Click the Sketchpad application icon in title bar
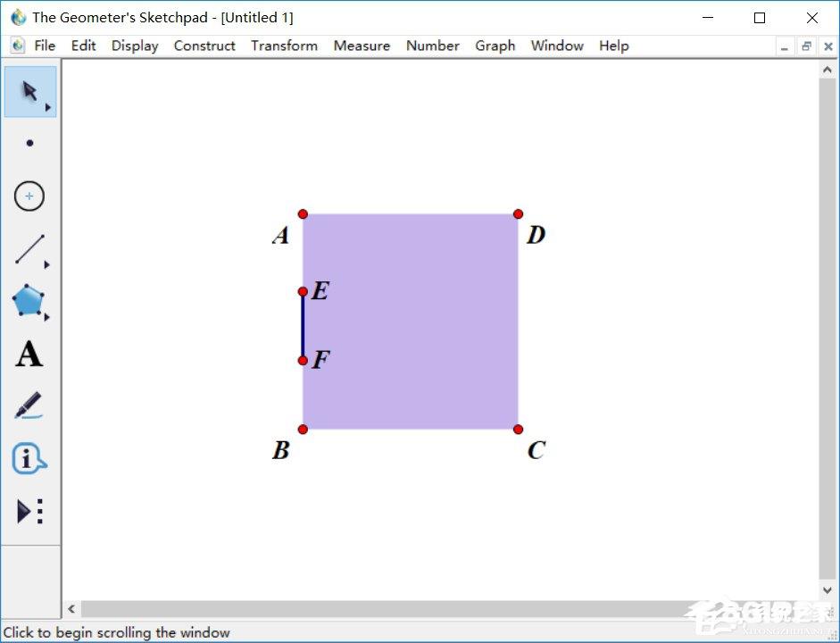 [18, 17]
